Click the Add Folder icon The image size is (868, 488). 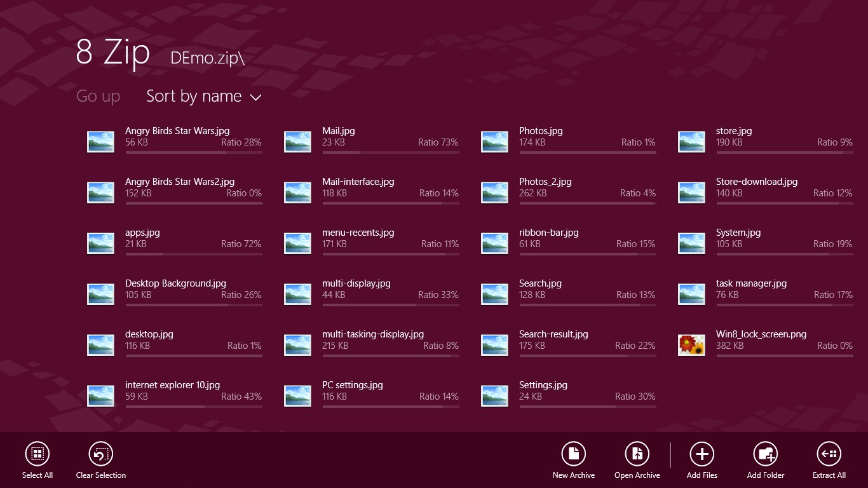pyautogui.click(x=766, y=454)
